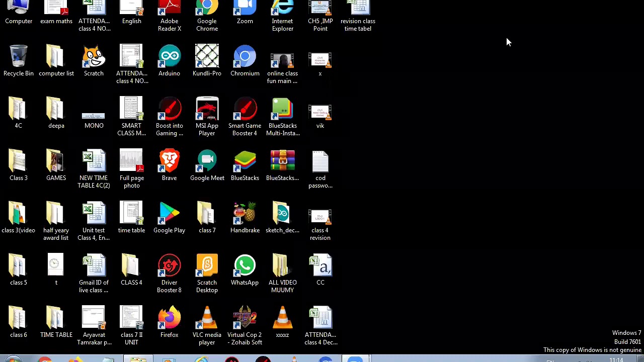Click the half yearly award list folder
644x362 pixels.
(56, 221)
